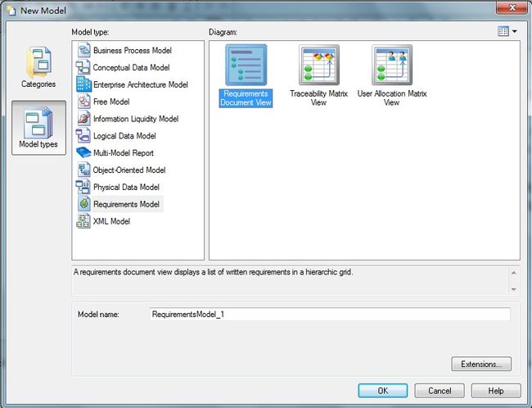Click the Business Process Model icon
Viewport: 532px width, 408px height.
click(x=83, y=50)
